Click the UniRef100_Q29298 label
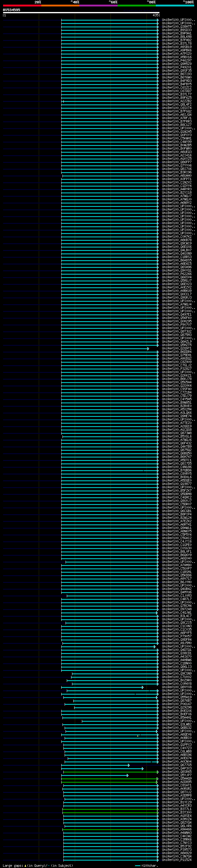197x868 pixels. click(x=176, y=707)
